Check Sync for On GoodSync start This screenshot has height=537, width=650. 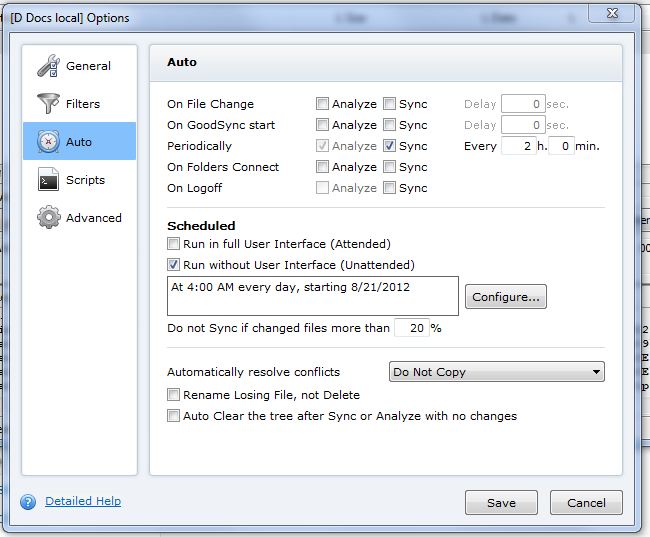click(389, 124)
